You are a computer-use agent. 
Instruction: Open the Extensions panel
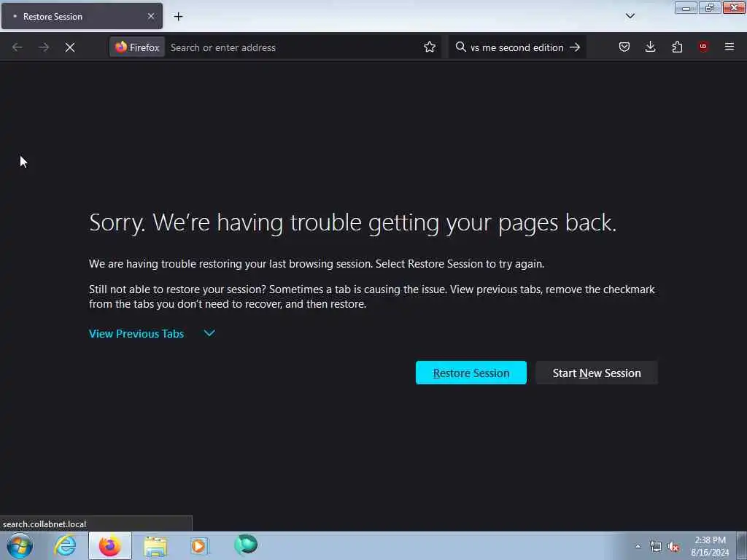(677, 47)
